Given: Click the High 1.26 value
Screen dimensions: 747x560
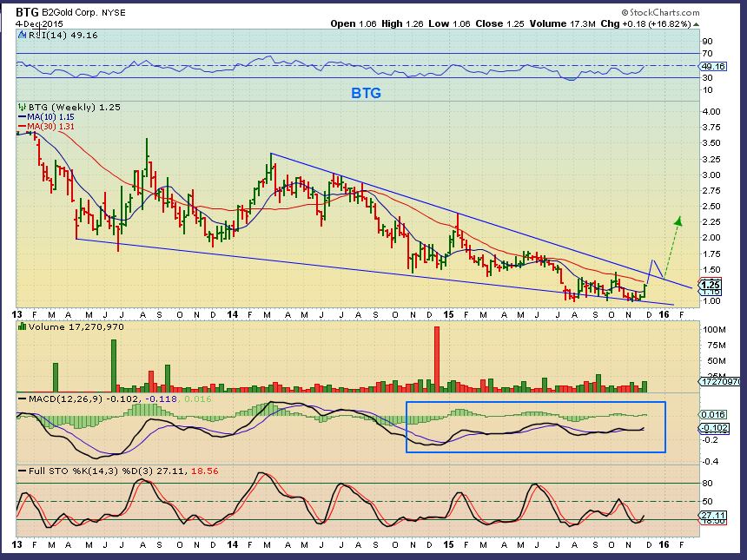Looking at the screenshot, I should pyautogui.click(x=402, y=23).
